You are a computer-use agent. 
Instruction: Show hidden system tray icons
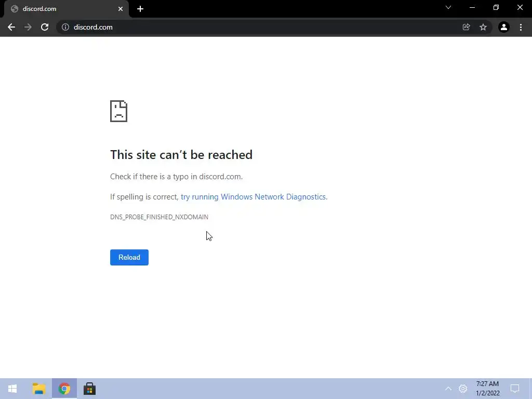click(448, 389)
